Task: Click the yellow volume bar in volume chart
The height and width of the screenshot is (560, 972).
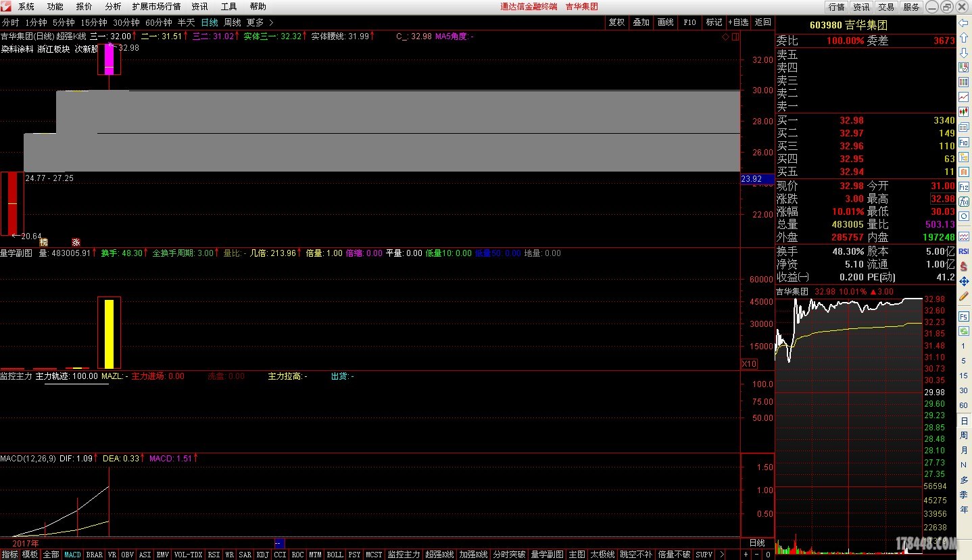Action: 109,334
